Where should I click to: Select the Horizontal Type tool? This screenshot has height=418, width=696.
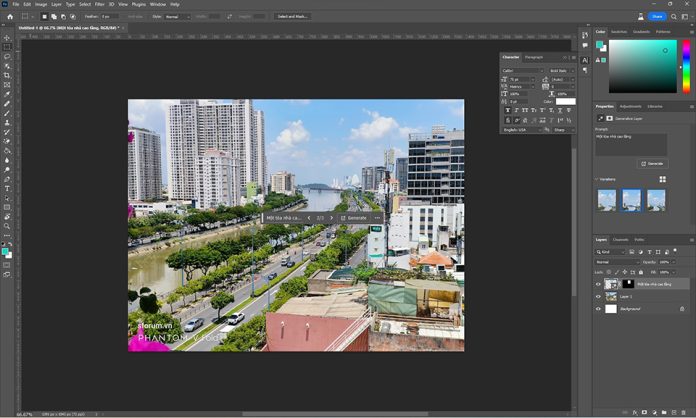[7, 188]
